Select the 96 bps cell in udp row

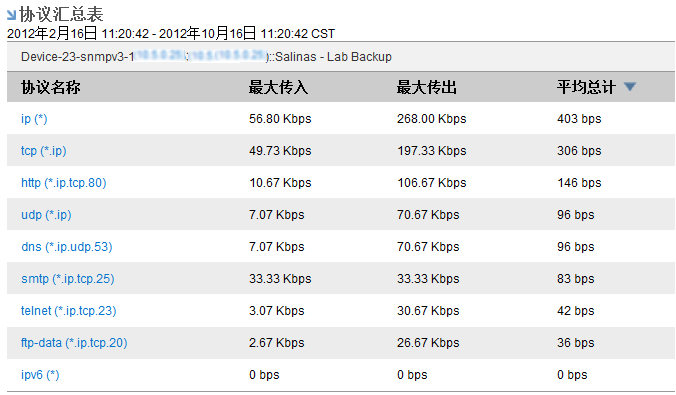click(576, 215)
